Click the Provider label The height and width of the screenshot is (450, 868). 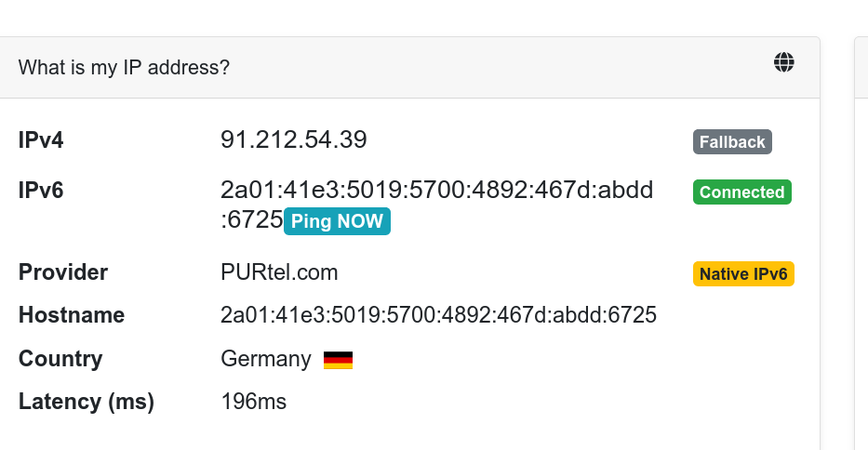pos(63,272)
